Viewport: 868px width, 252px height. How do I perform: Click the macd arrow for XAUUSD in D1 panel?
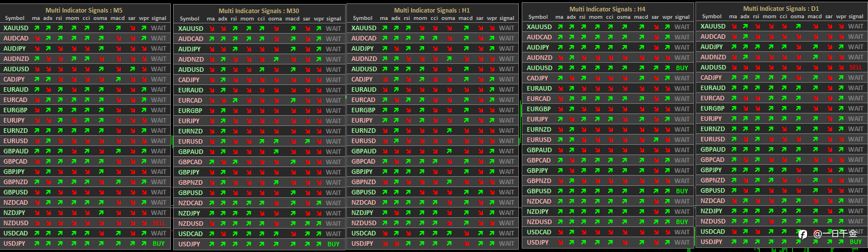814,26
